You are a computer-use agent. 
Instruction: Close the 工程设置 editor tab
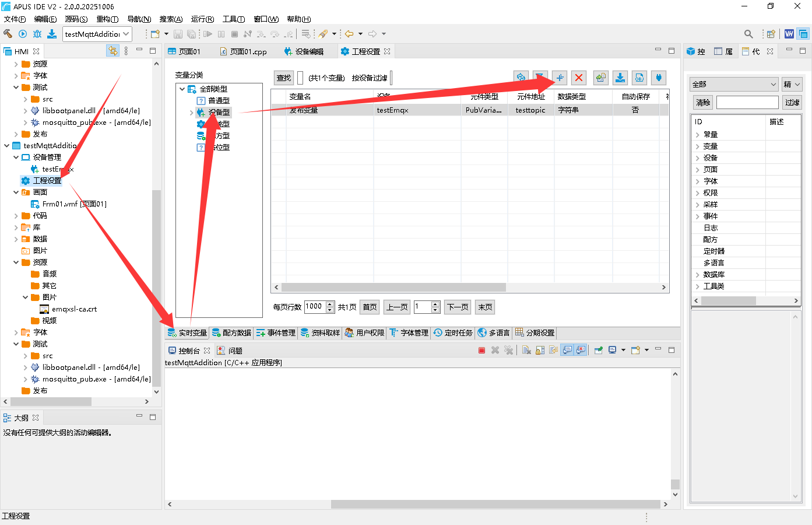tap(387, 51)
